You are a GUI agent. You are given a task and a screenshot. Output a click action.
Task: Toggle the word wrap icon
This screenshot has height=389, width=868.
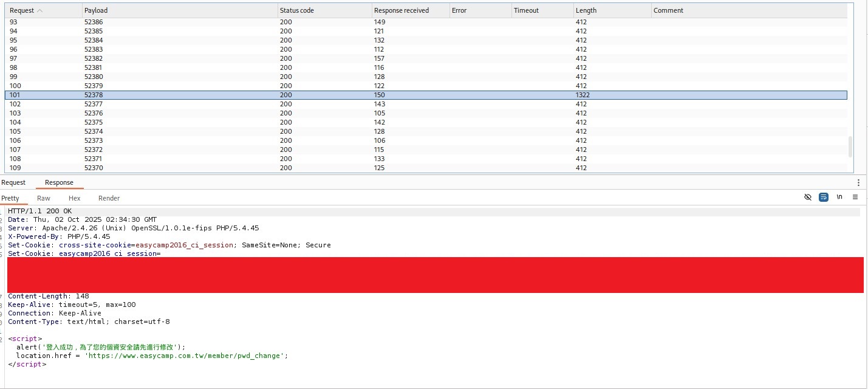824,198
